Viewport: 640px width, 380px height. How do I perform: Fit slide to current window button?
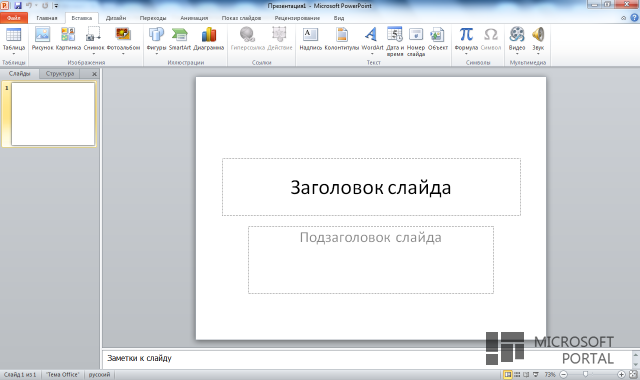pyautogui.click(x=633, y=374)
